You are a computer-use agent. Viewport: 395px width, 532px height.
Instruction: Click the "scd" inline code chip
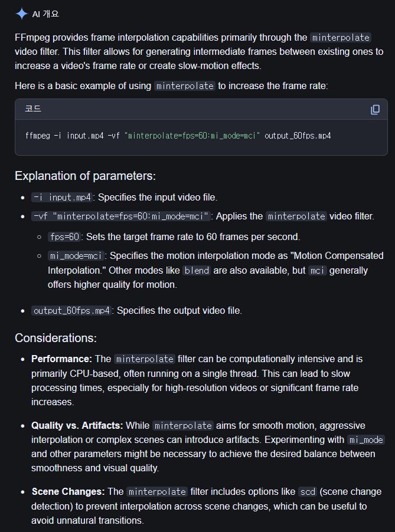(x=307, y=492)
